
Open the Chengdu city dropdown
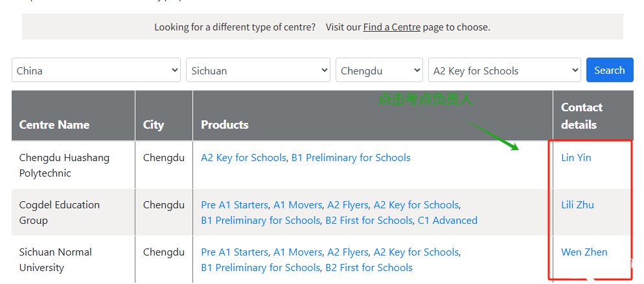[379, 70]
